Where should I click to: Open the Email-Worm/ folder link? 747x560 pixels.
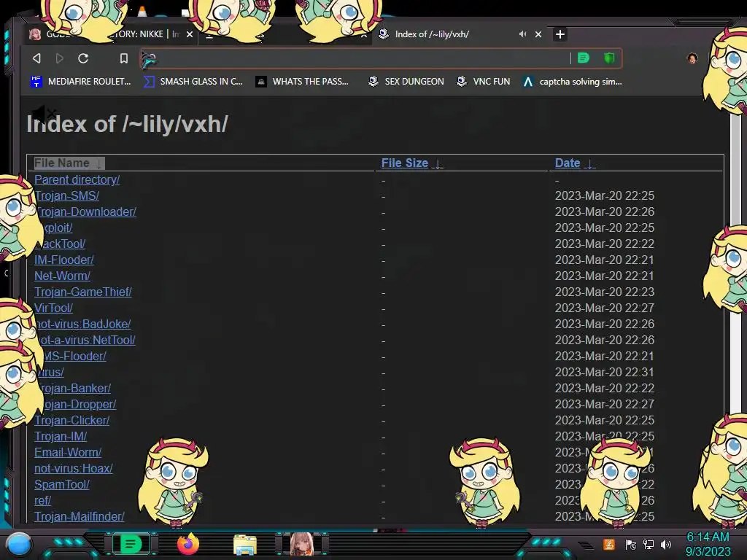68,452
